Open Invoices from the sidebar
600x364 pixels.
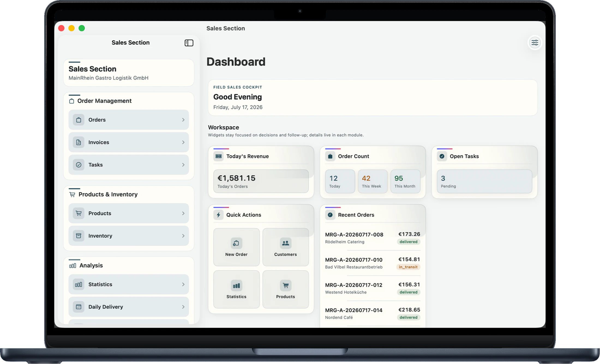129,142
